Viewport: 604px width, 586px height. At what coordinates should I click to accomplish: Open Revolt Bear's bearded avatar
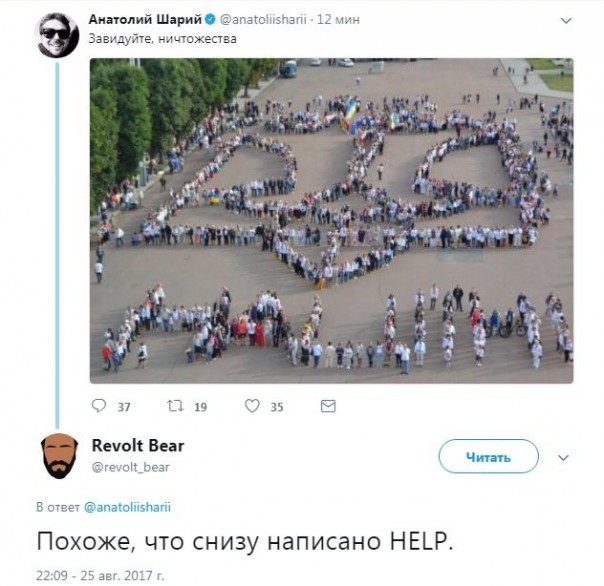click(x=59, y=456)
